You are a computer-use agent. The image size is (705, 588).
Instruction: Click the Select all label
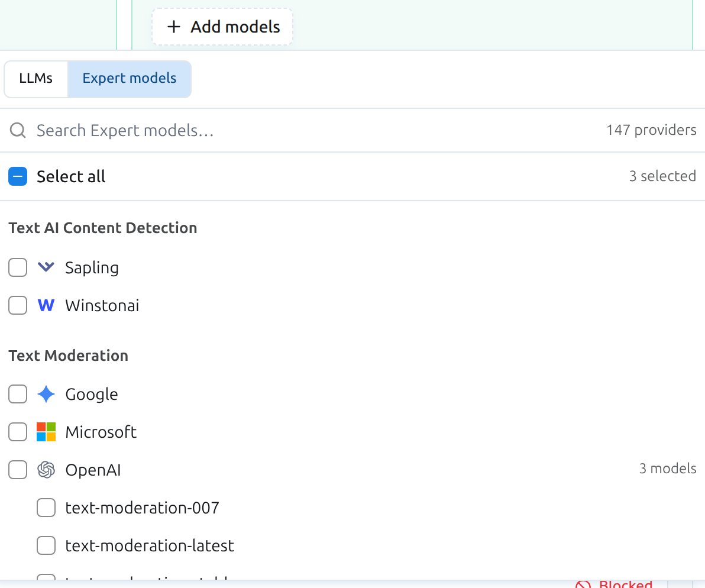pyautogui.click(x=71, y=177)
